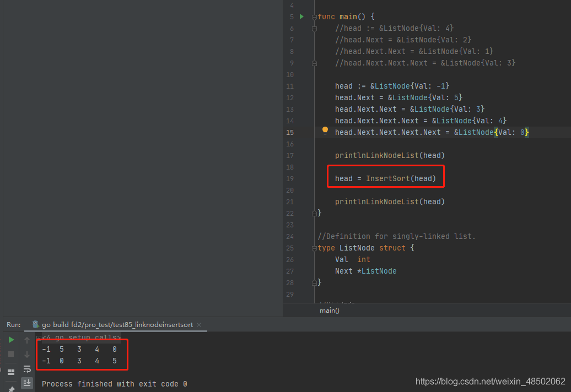Collapse the func main fold marker on line 5
The height and width of the screenshot is (392, 571).
click(314, 17)
